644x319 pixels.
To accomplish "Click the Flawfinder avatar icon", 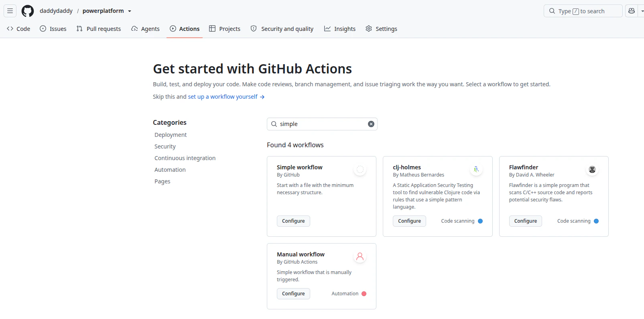I will pyautogui.click(x=592, y=170).
